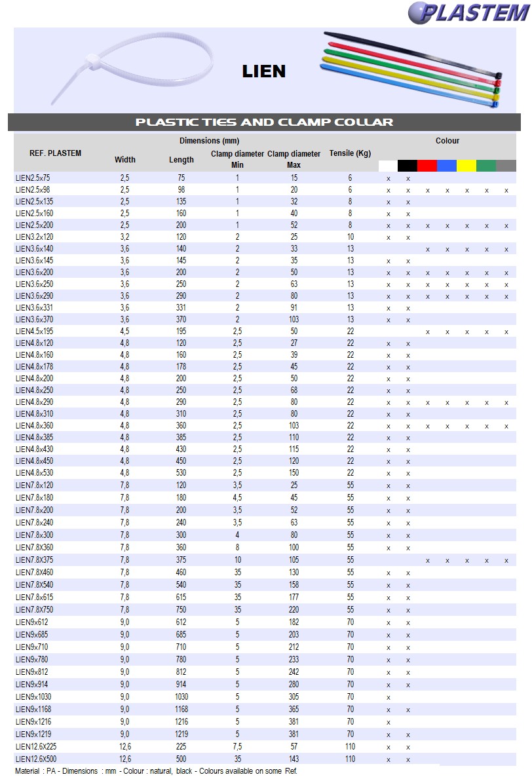Viewport: 532px width, 779px height.
Task: Select the blue colour swatch
Action: point(447,166)
